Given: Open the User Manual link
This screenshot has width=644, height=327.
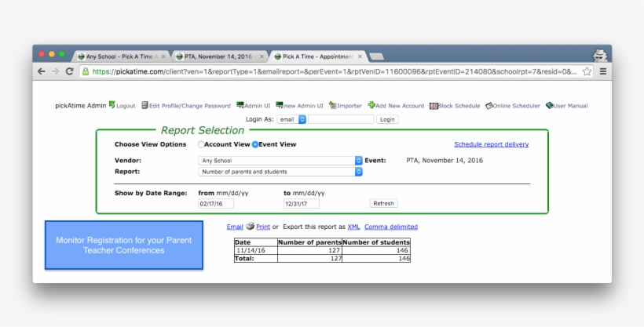Looking at the screenshot, I should coord(570,106).
